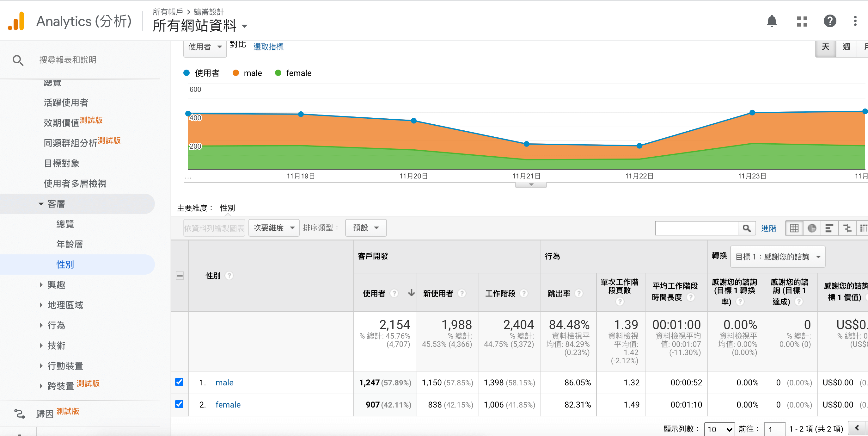The width and height of the screenshot is (868, 436).
Task: Open 年齡層 in the sidebar
Action: coord(70,244)
